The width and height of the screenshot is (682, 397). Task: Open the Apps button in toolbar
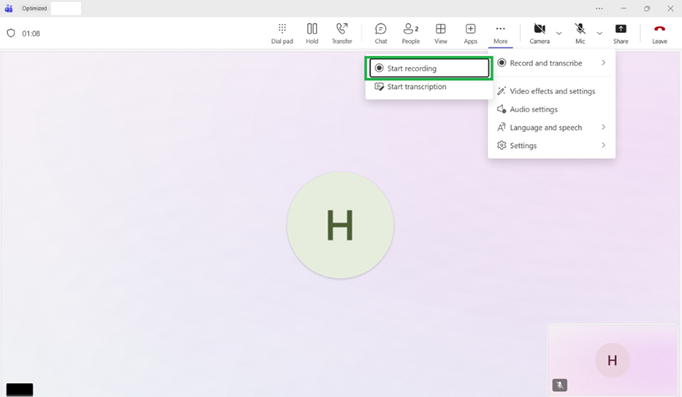(x=470, y=33)
